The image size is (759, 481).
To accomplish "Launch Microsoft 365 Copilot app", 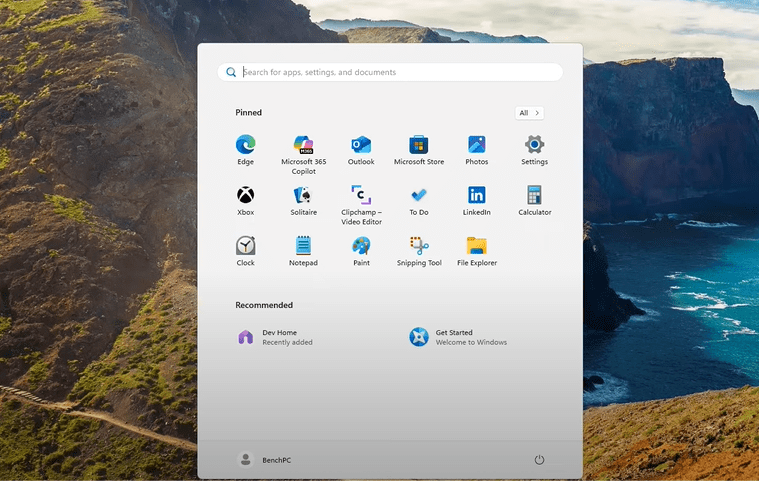I will coord(303,145).
